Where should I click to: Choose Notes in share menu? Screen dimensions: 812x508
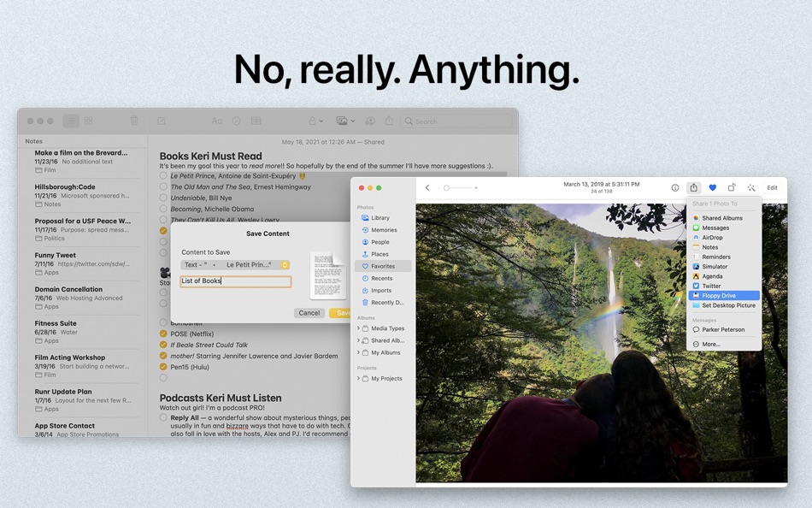point(722,247)
